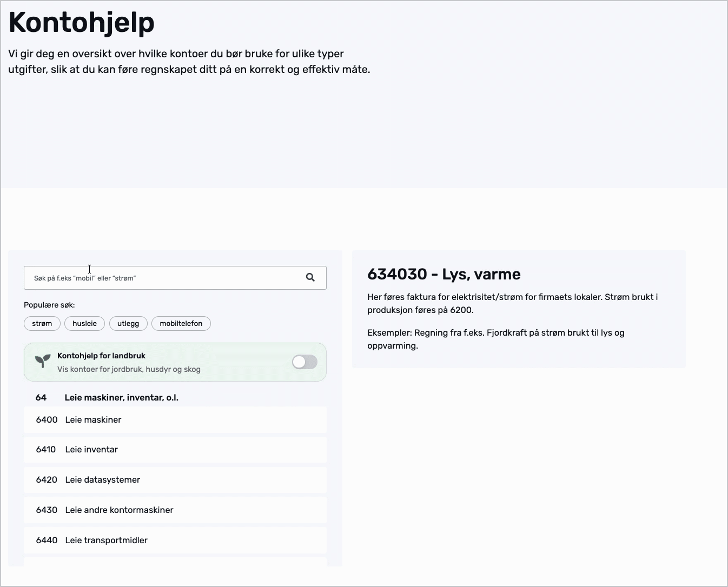
Task: Select the popular search chip mobiltelefon
Action: pos(181,323)
